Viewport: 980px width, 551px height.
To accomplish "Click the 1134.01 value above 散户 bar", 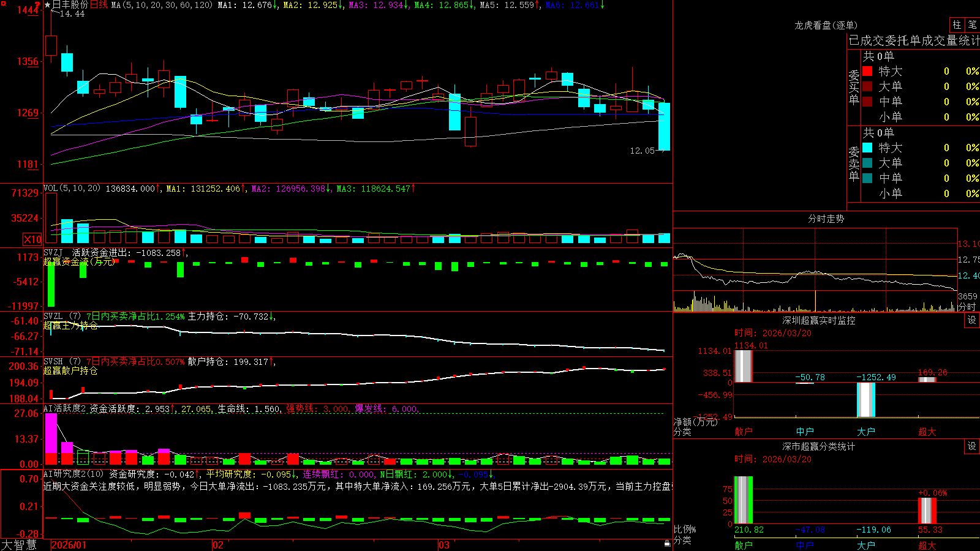I will click(x=751, y=345).
